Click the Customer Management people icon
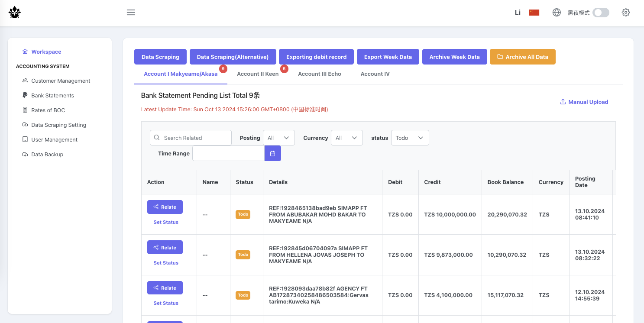 [x=25, y=81]
